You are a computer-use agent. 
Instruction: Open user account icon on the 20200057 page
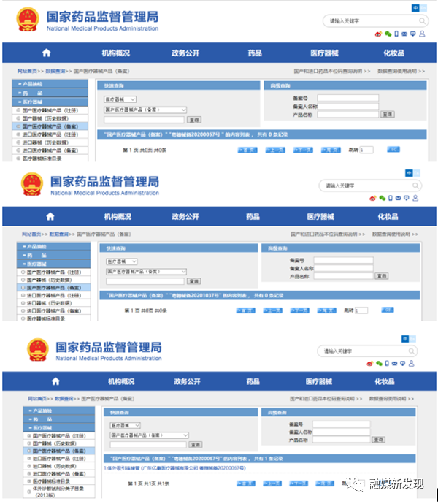tap(422, 34)
